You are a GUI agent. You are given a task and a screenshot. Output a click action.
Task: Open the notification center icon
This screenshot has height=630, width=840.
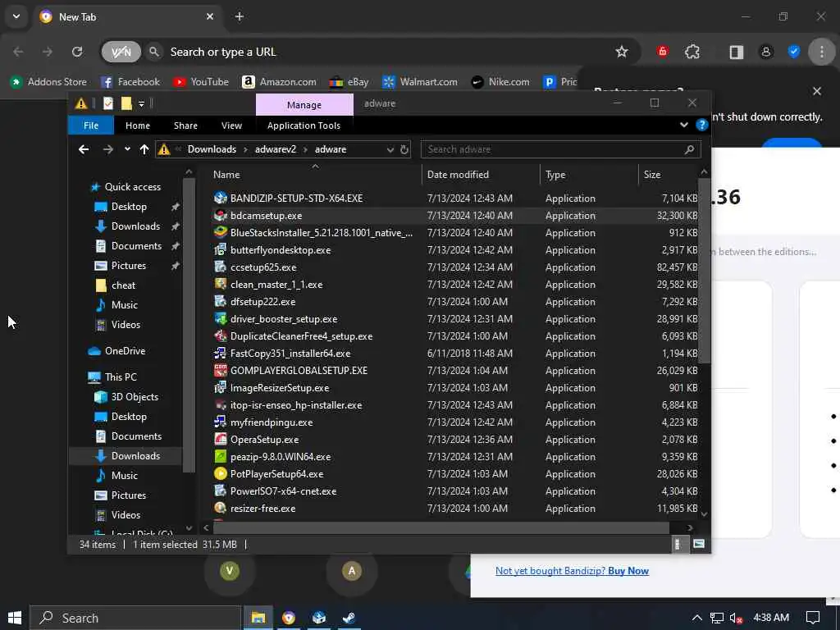point(813,618)
